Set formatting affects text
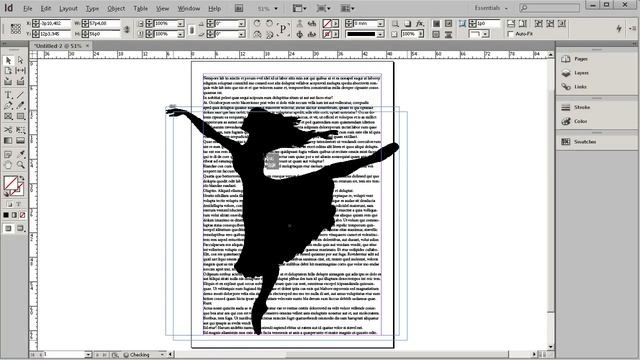640x360 pixels. click(19, 204)
